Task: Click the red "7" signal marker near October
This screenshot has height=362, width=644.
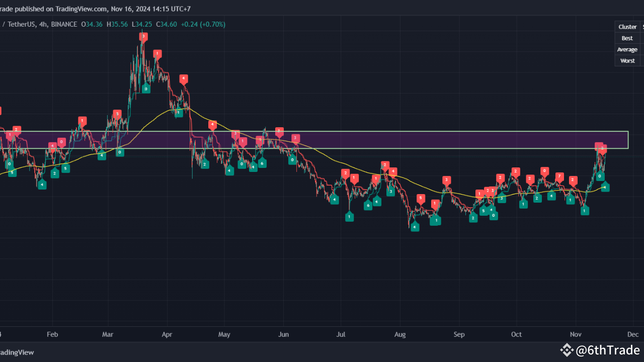Action: [x=558, y=177]
